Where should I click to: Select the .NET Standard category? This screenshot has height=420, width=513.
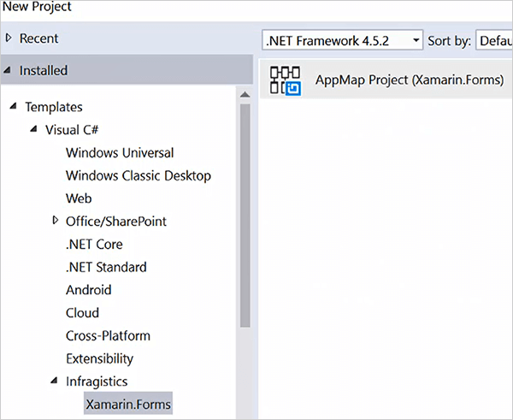[106, 267]
